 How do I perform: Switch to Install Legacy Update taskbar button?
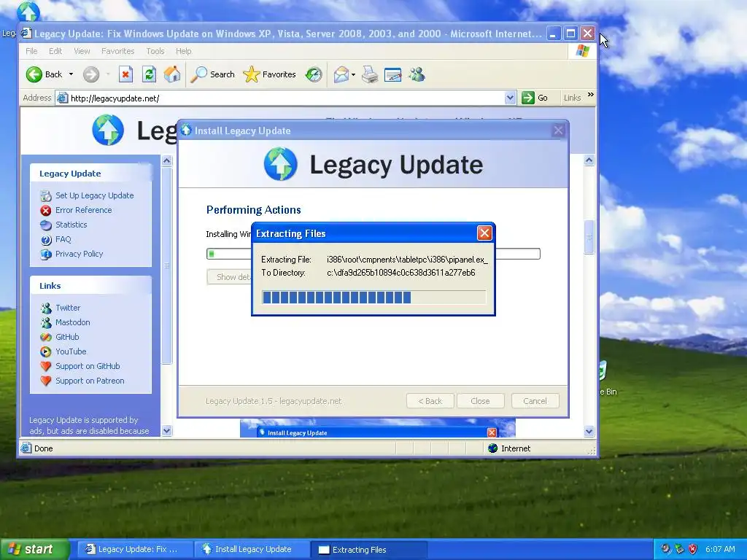tap(252, 549)
